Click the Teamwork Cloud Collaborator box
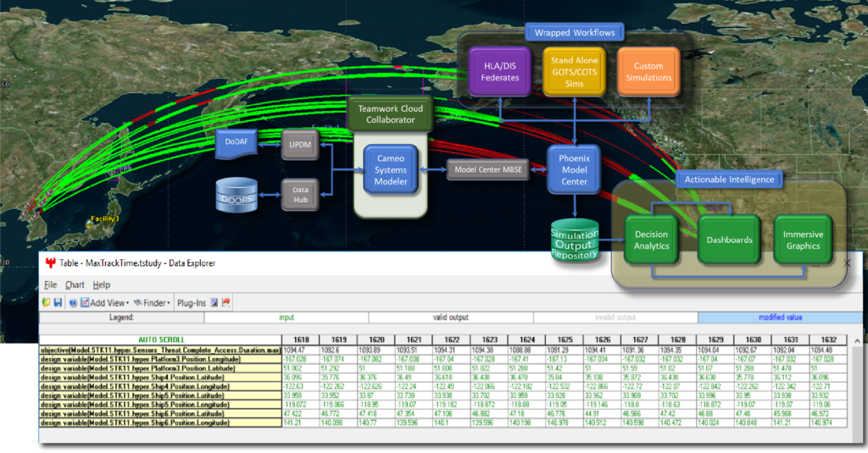 click(x=390, y=114)
